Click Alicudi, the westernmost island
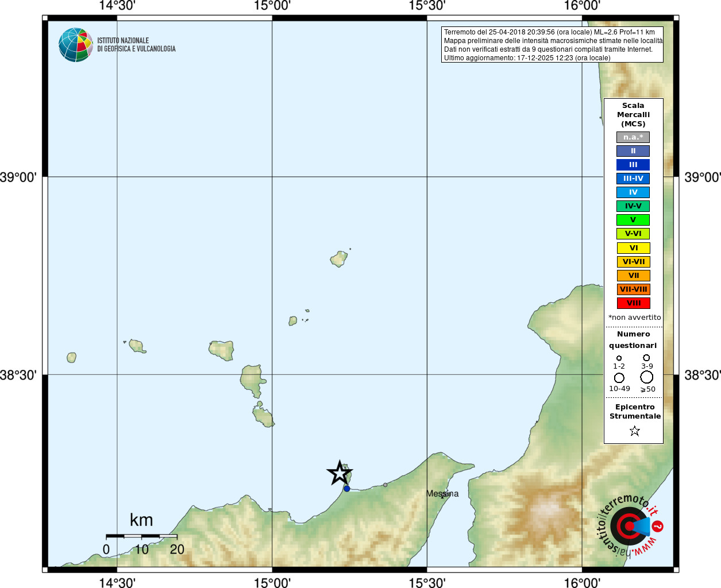The height and width of the screenshot is (588, 721). pos(71,358)
